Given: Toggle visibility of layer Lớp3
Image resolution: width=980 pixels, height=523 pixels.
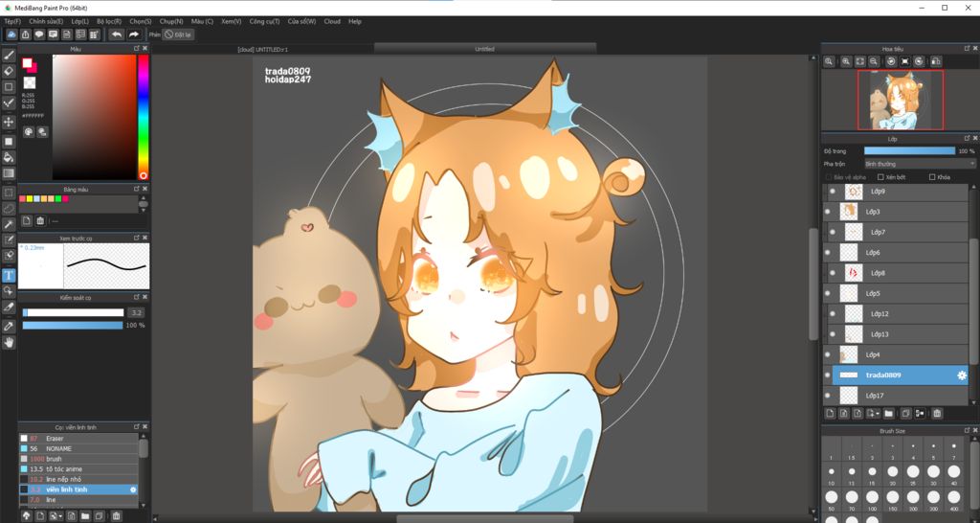Looking at the screenshot, I should [x=828, y=212].
